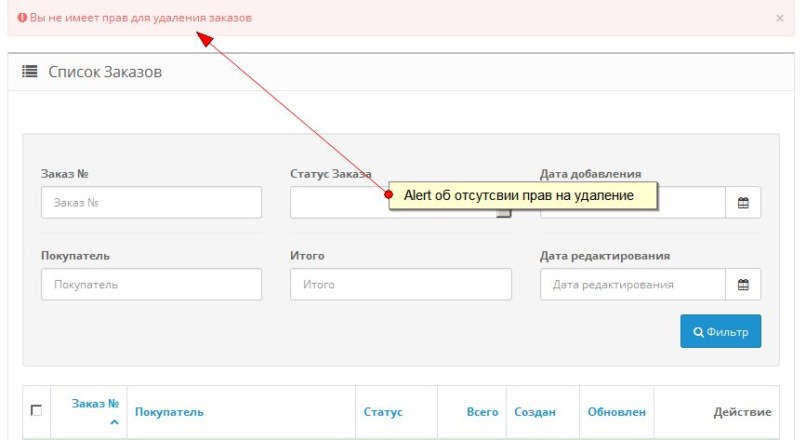Sort orders by Всего column

pos(482,412)
